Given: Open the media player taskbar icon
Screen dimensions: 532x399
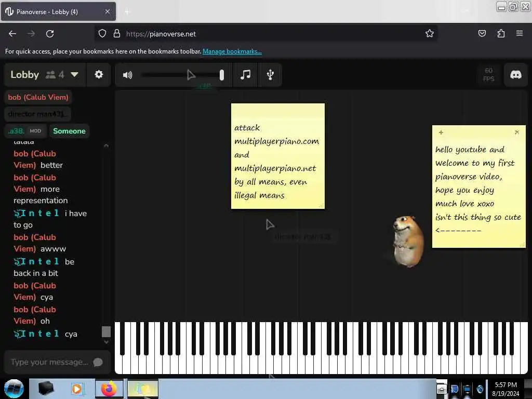Looking at the screenshot, I should [77, 389].
